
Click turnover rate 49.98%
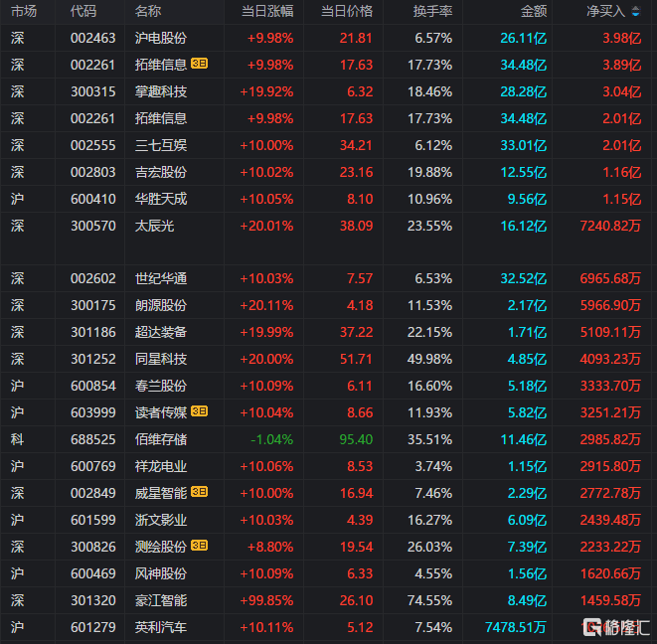pyautogui.click(x=430, y=359)
